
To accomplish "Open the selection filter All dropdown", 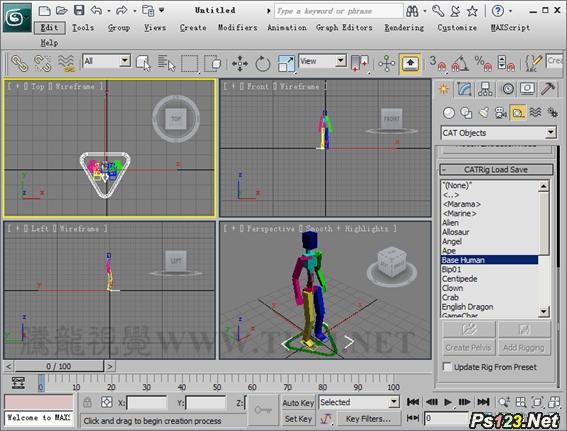I will pyautogui.click(x=125, y=60).
